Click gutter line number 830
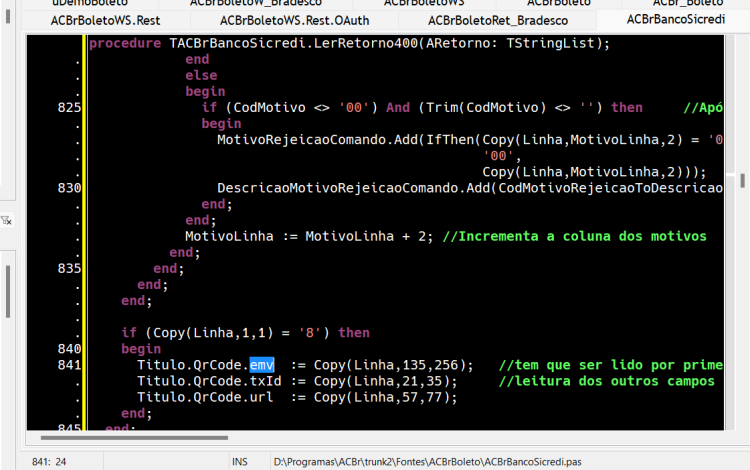This screenshot has height=470, width=750. click(69, 188)
